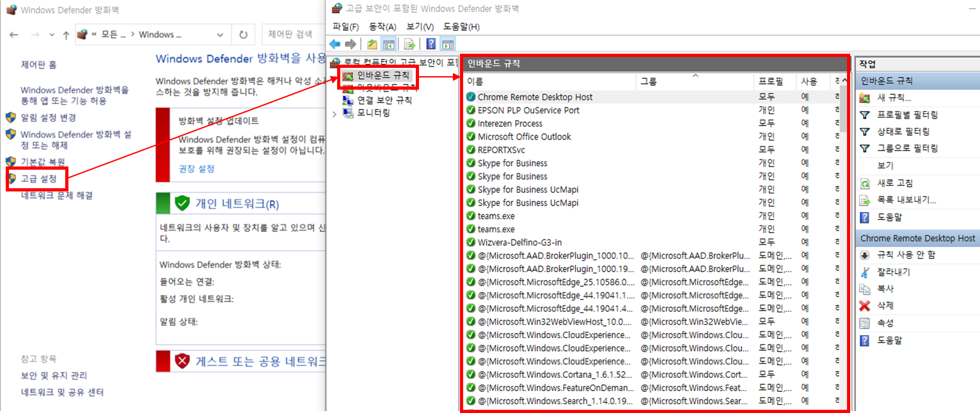This screenshot has width=980, height=413.
Task: Sort by the 이름 column header
Action: (549, 81)
